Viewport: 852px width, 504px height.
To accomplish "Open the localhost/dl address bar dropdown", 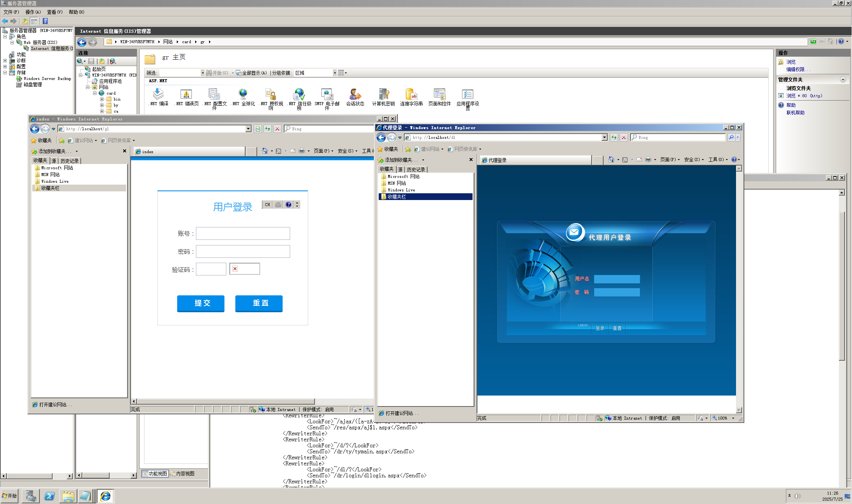I will point(604,137).
